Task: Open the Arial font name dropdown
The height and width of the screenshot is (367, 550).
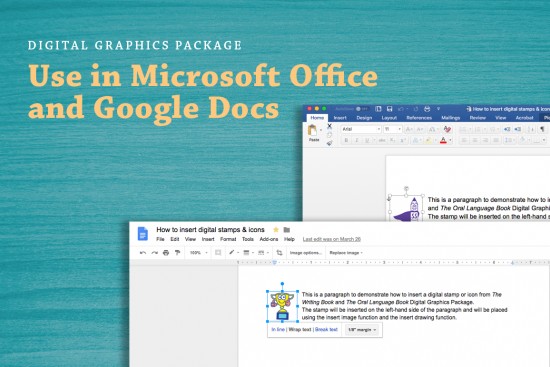Action: pyautogui.click(x=361, y=129)
